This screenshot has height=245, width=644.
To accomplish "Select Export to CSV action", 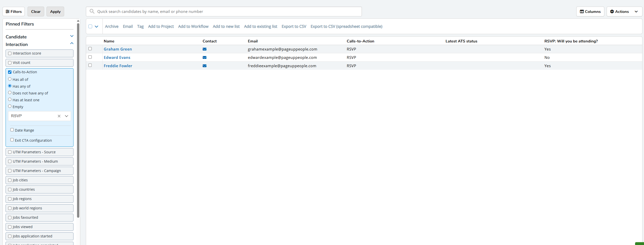I will [x=294, y=27].
